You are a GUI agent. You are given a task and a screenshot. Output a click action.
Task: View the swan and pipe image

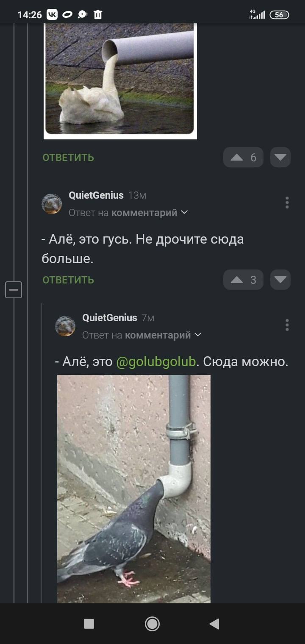(120, 81)
